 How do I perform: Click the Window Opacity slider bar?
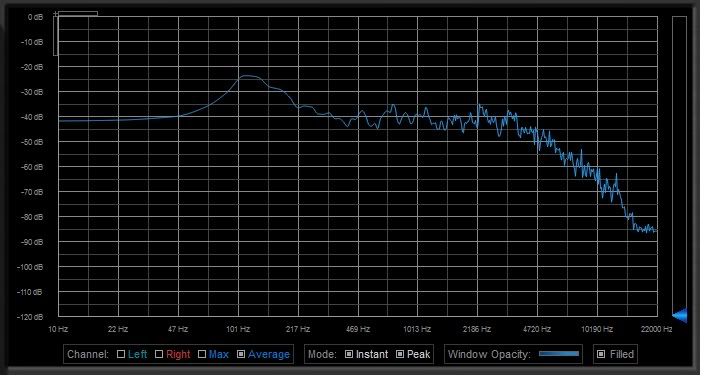tap(559, 354)
